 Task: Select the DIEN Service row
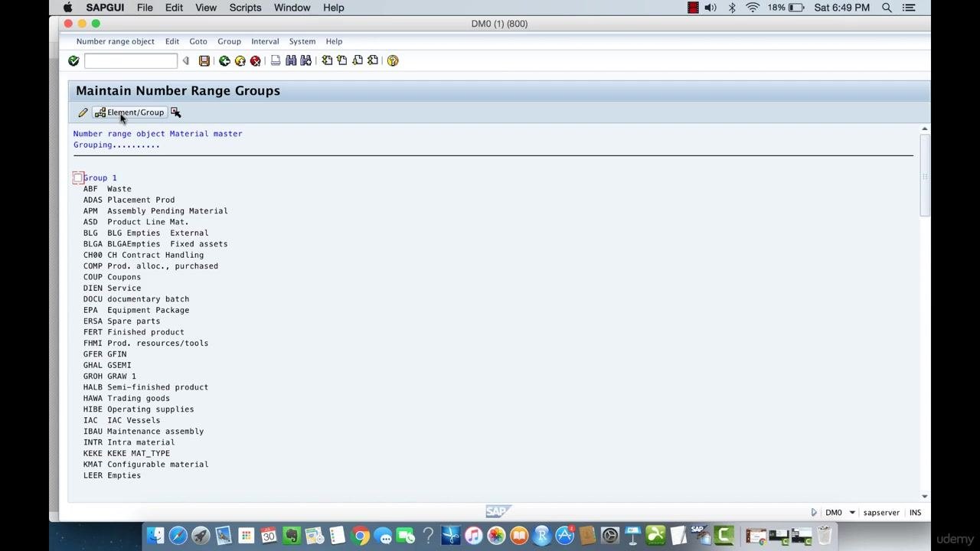112,288
